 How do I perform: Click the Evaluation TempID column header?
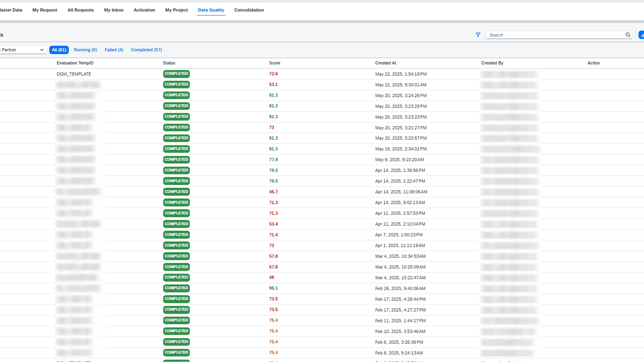coord(75,63)
